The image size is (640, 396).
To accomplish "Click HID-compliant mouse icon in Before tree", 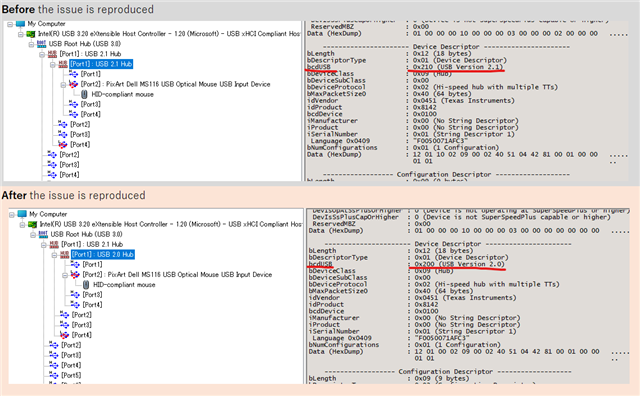I will (84, 94).
